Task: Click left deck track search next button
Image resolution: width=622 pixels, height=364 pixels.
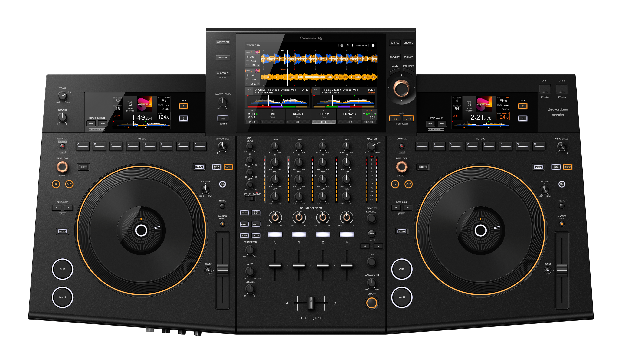Action: point(103,123)
